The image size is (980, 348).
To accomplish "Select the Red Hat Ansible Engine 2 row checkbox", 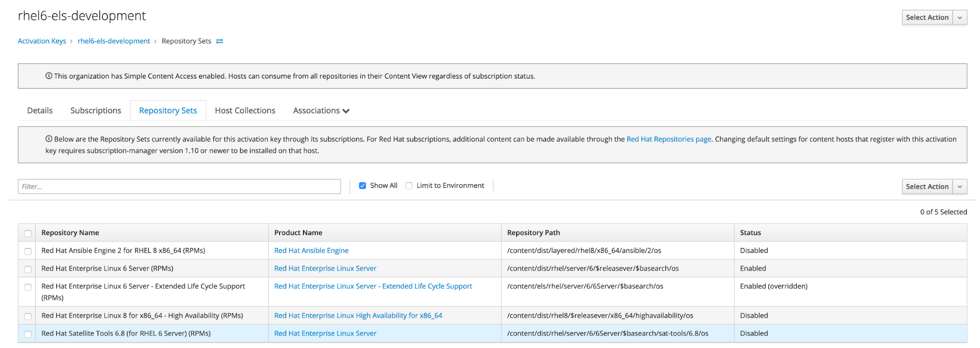I will coord(28,251).
